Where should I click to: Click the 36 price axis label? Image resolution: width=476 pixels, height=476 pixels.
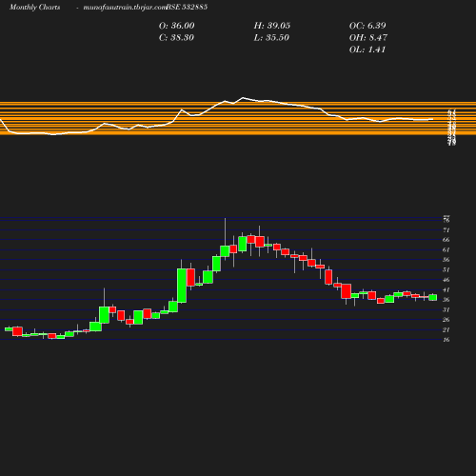tap(446, 300)
